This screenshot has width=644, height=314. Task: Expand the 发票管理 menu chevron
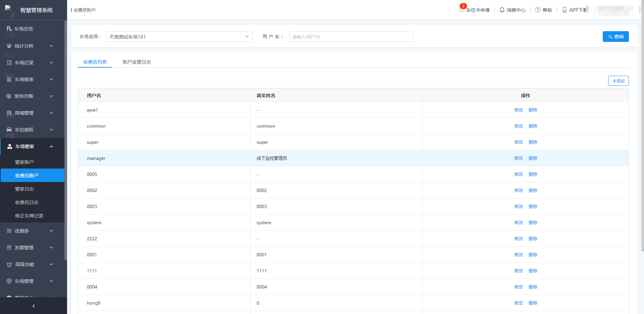click(51, 248)
